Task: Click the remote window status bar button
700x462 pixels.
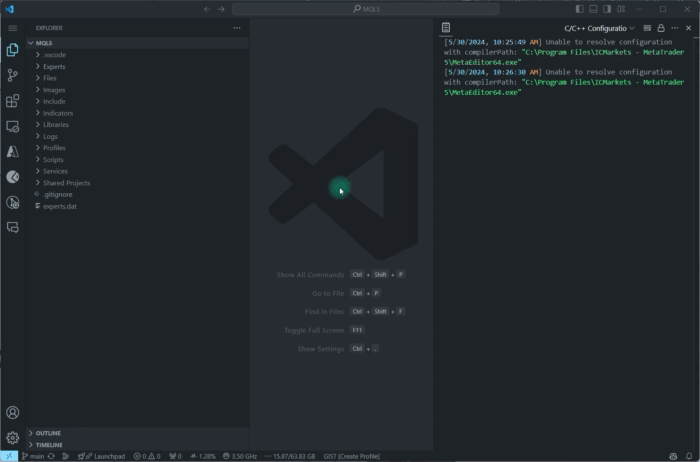Action: 9,456
